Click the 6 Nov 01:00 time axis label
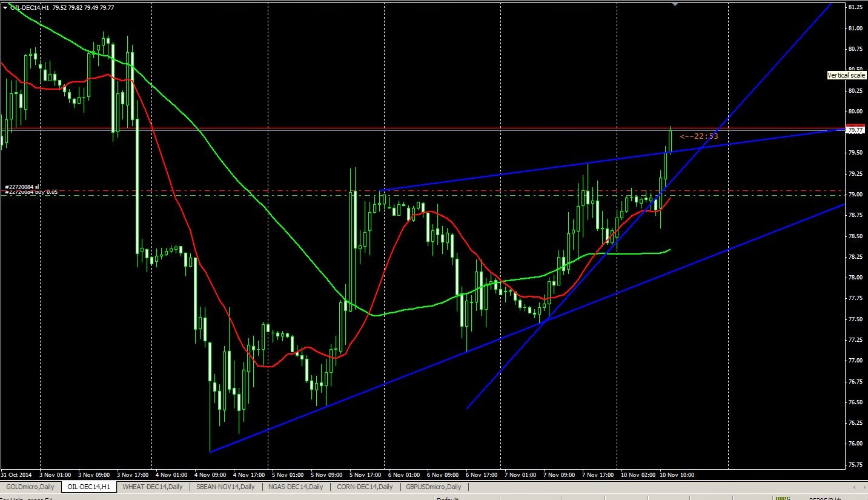868x500 pixels. 403,475
